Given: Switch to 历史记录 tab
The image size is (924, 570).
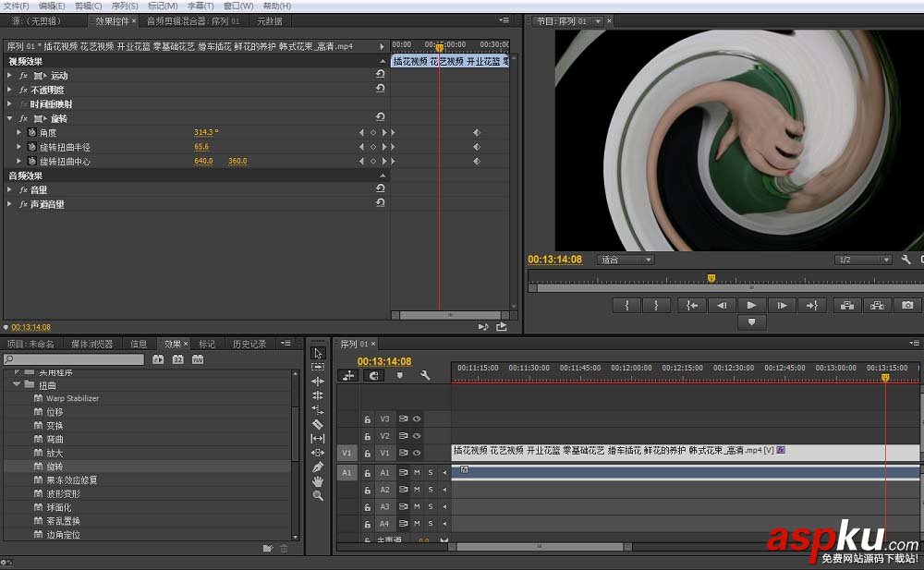Looking at the screenshot, I should (x=249, y=344).
